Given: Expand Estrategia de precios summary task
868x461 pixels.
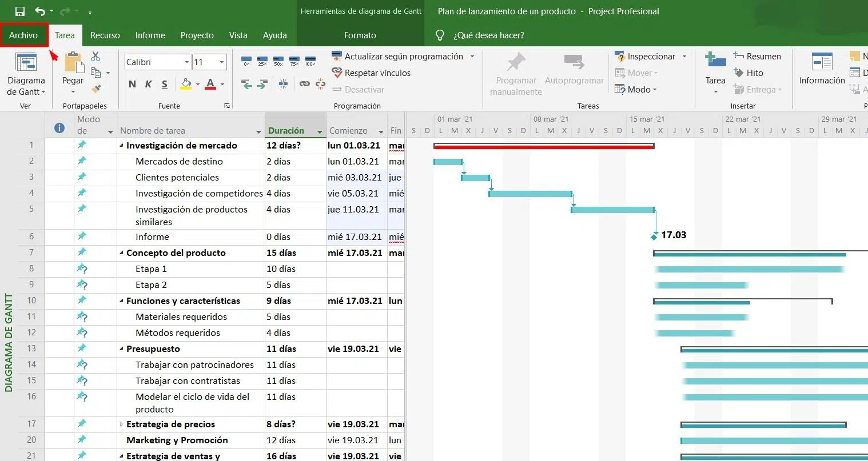Looking at the screenshot, I should point(121,424).
